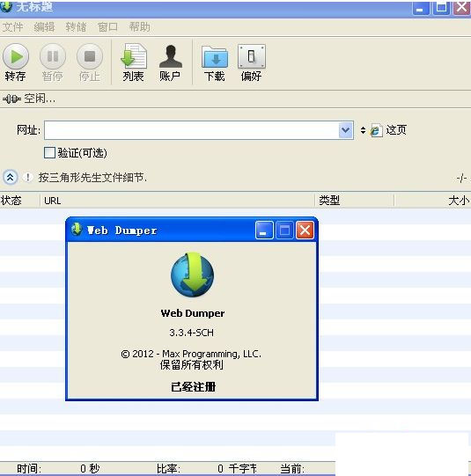Maximize the Web Dumper about dialog
Image resolution: width=471 pixels, height=476 pixels.
coord(284,231)
